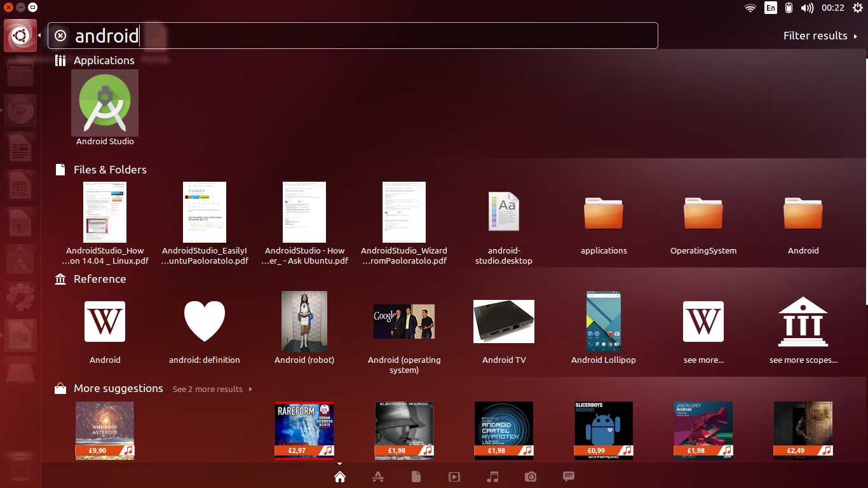Screen dimensions: 868x488
Task: Open the Social messages lens
Action: tap(569, 477)
